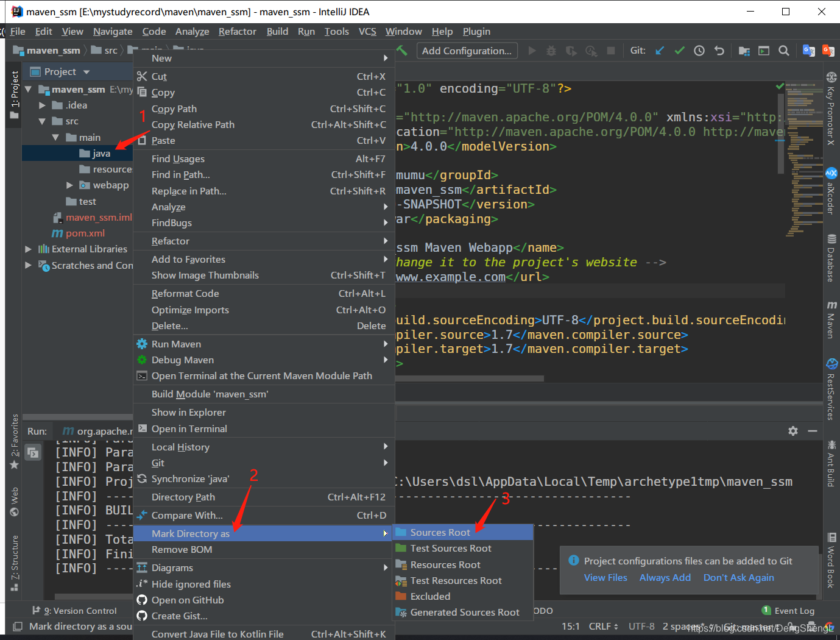
Task: Toggle the 1: Project tool window
Action: [x=15, y=95]
